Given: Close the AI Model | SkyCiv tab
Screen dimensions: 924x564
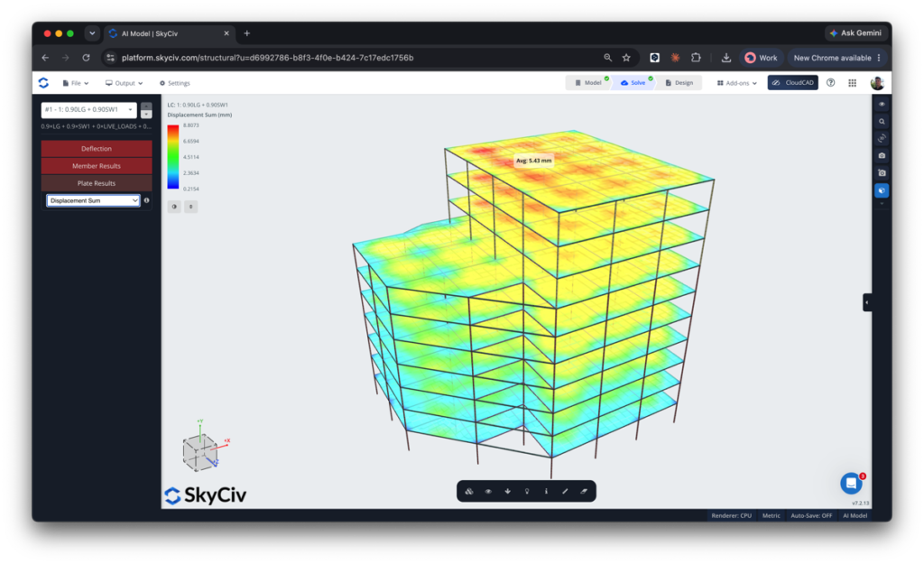Looking at the screenshot, I should pyautogui.click(x=226, y=33).
